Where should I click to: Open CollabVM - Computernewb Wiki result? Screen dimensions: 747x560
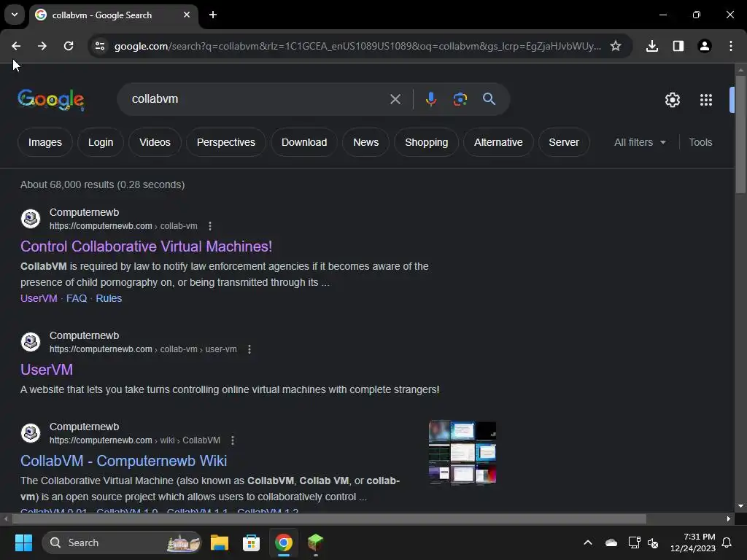coord(123,461)
